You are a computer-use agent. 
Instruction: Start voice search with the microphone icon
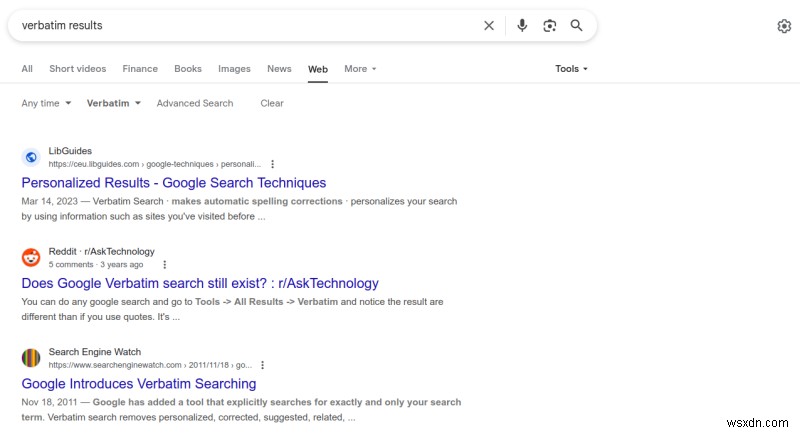(x=522, y=26)
